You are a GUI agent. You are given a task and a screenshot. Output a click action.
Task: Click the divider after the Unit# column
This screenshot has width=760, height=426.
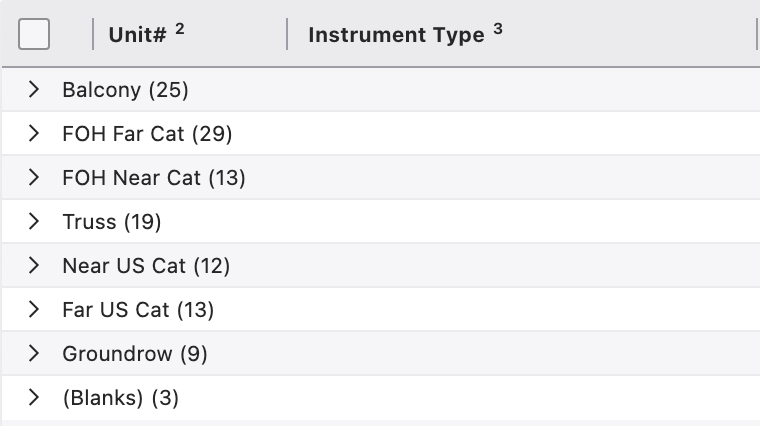pos(287,35)
